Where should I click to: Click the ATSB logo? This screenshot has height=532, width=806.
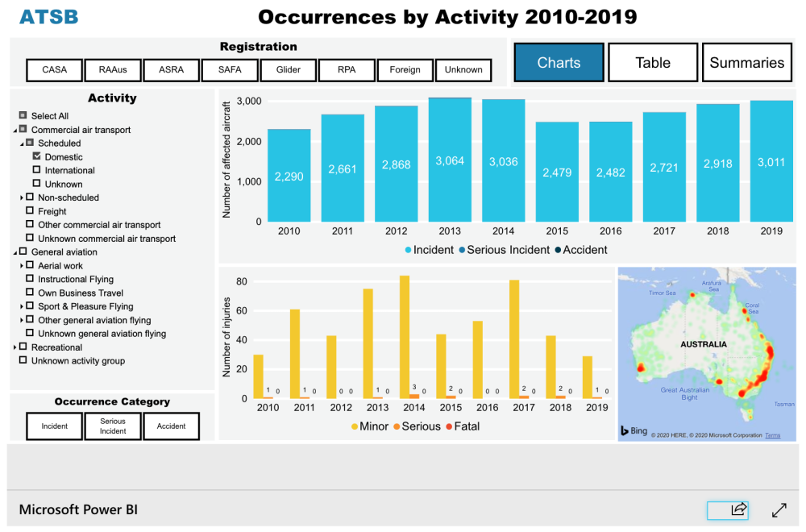(50, 16)
